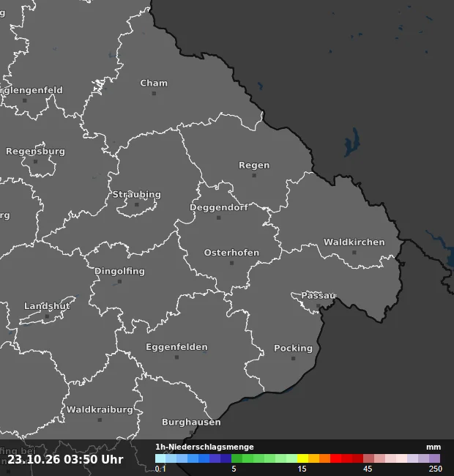Click the light blue 0.1 mm legend swatch

click(x=160, y=458)
